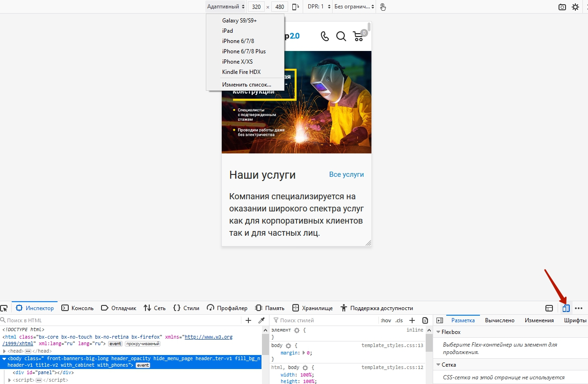Open the Память tab
Image resolution: width=588 pixels, height=384 pixels.
269,308
